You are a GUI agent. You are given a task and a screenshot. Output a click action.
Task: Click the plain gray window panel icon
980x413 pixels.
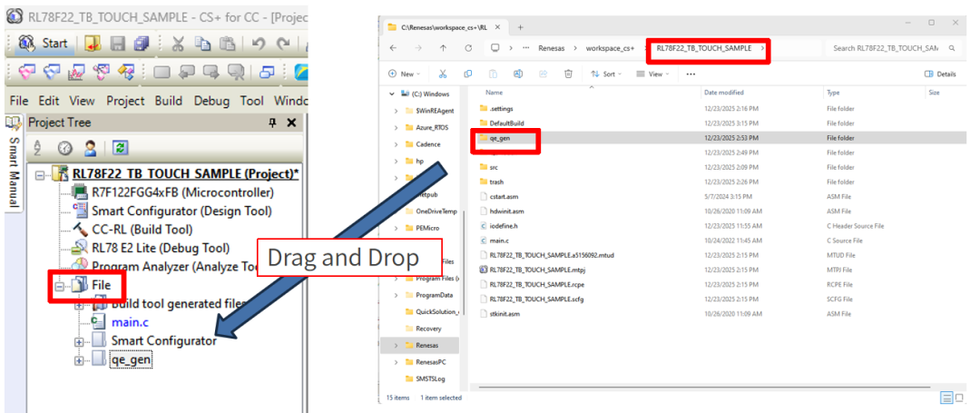[x=162, y=73]
